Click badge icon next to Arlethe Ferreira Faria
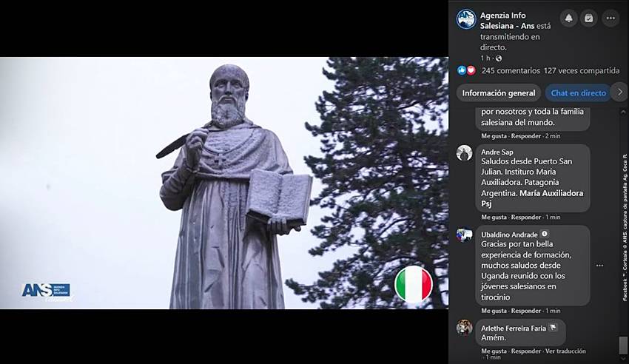Image resolution: width=629 pixels, height=364 pixels. coord(553,327)
